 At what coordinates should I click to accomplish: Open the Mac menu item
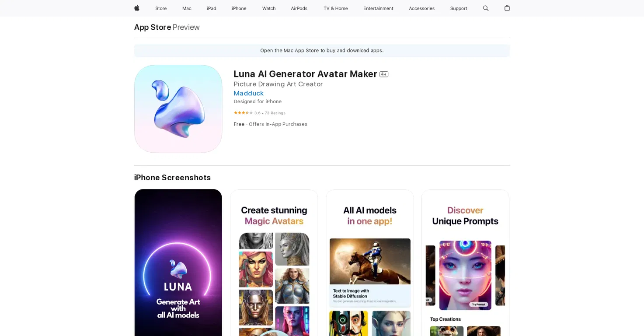click(187, 8)
